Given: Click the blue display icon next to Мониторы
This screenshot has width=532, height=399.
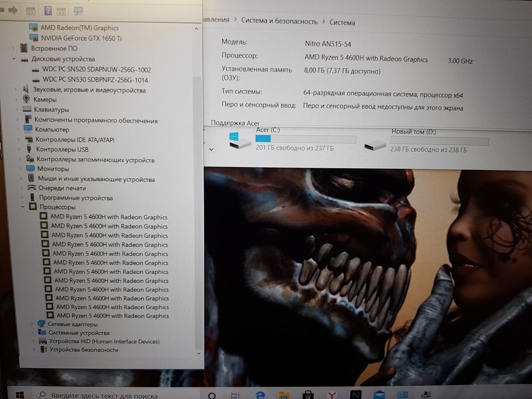Looking at the screenshot, I should click(31, 168).
